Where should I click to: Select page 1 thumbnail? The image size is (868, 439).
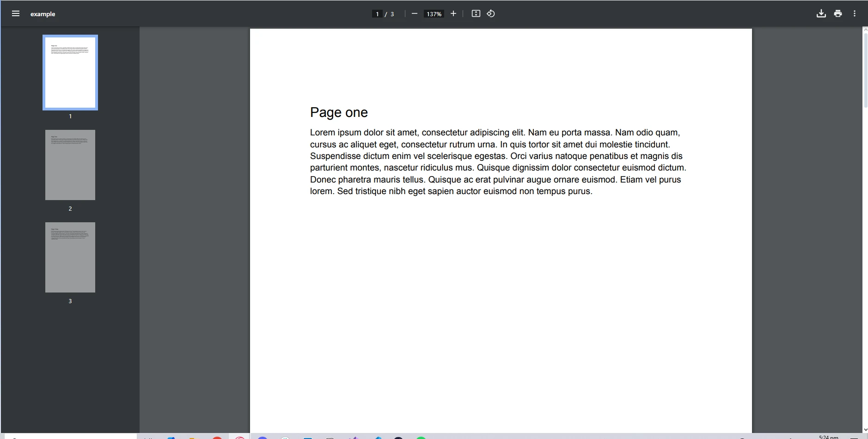(70, 73)
